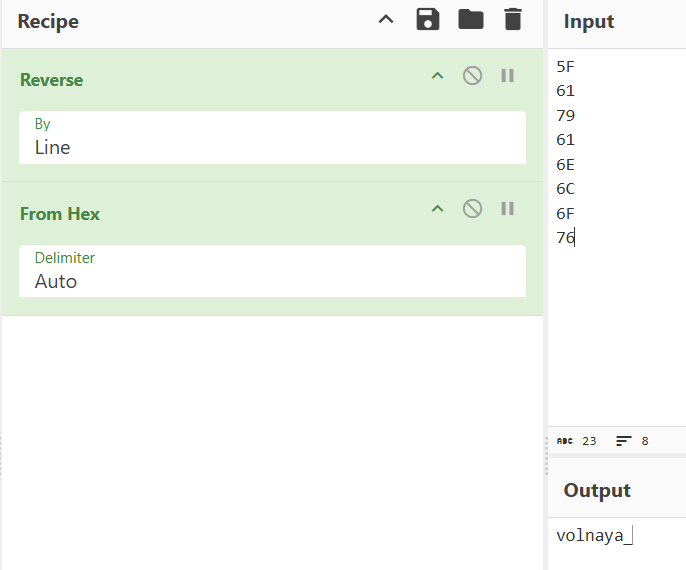Clear recipe with trash icon
Viewport: 686px width, 570px height.
[512, 20]
